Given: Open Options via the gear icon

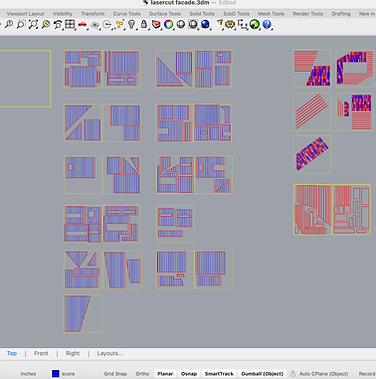Looking at the screenshot, I should [230, 24].
